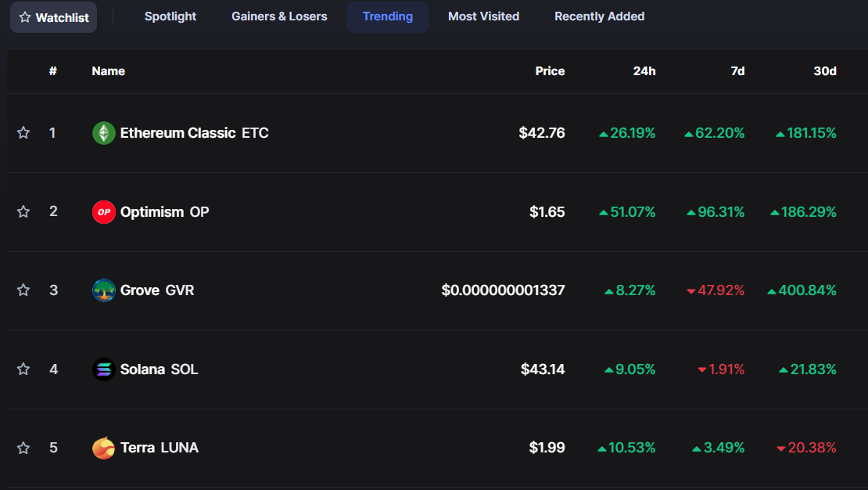
Task: Switch to the Spotlight tab
Action: point(170,16)
